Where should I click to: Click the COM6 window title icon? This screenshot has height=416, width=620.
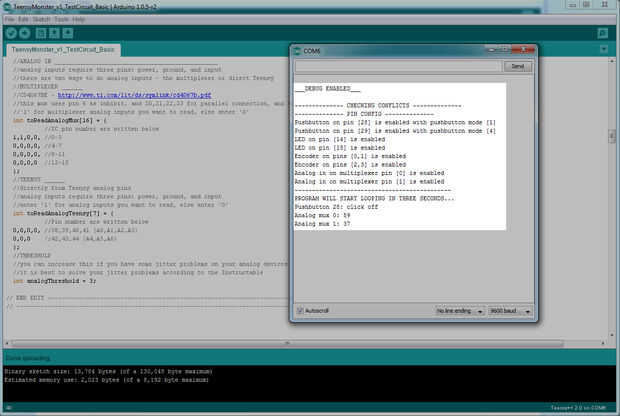tap(297, 51)
